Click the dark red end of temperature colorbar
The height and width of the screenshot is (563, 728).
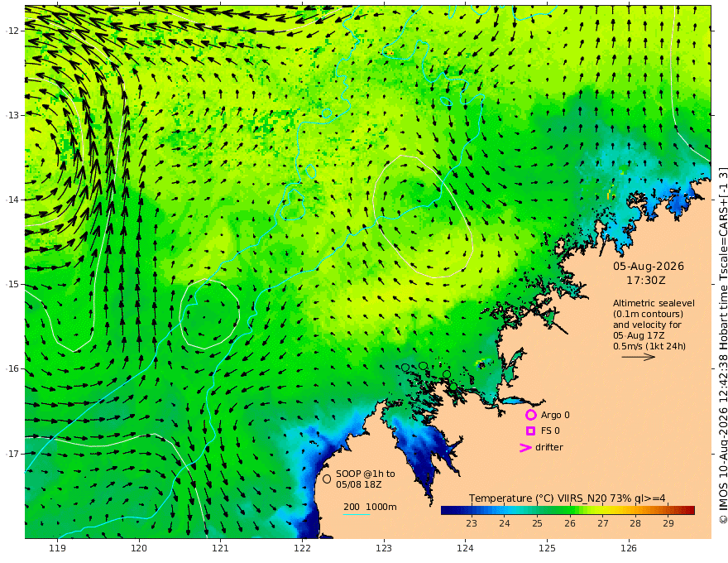click(690, 511)
